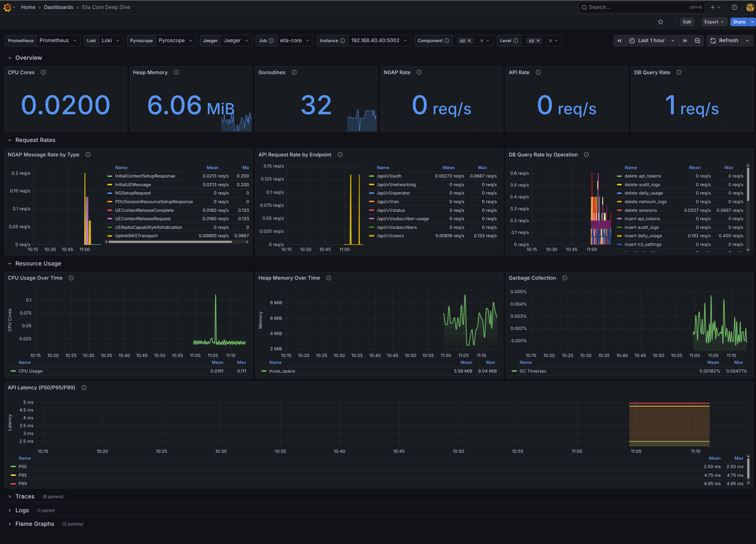This screenshot has width=756, height=544.
Task: Open the Export menu
Action: coord(714,22)
